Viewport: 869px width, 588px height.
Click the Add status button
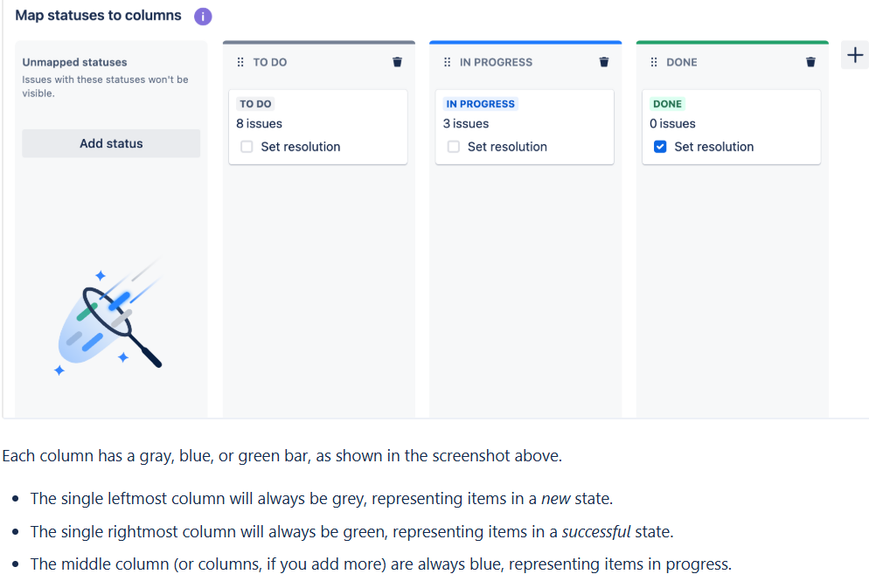(x=111, y=143)
